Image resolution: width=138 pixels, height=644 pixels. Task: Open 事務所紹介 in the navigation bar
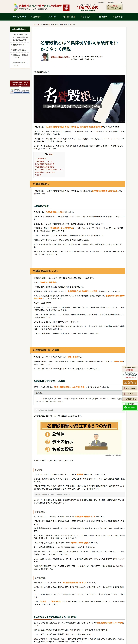102,17
